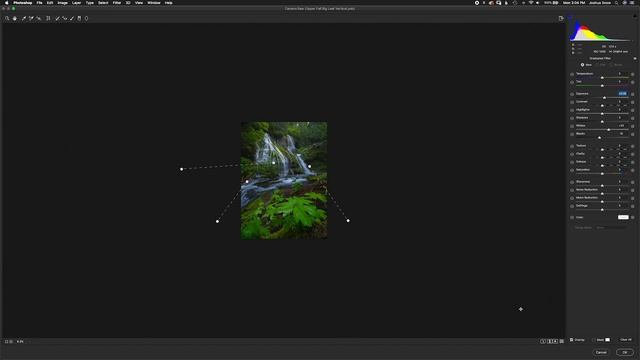Screen dimensions: 640x360
Task: Click the minus icon beside Clarity
Action: pos(572,154)
